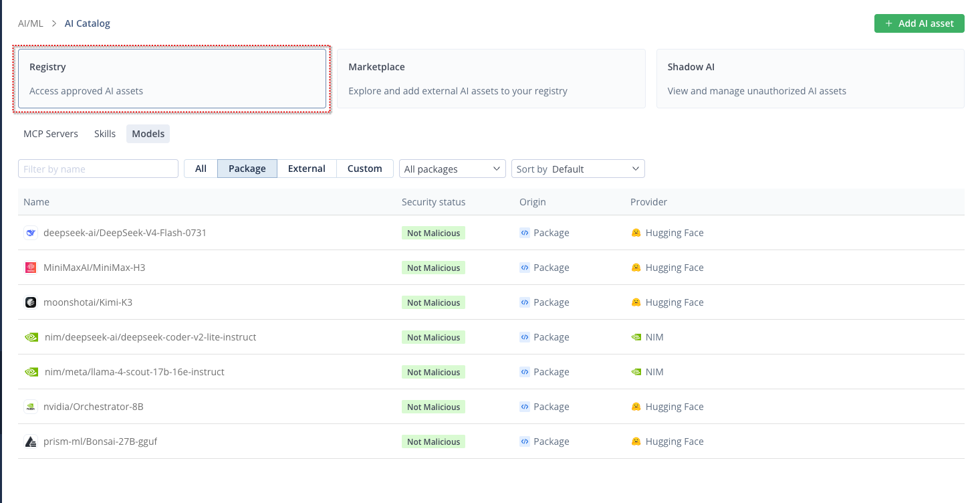Image resolution: width=980 pixels, height=503 pixels.
Task: Click the Package origin icon for Orchestrator-8B
Action: pos(525,407)
